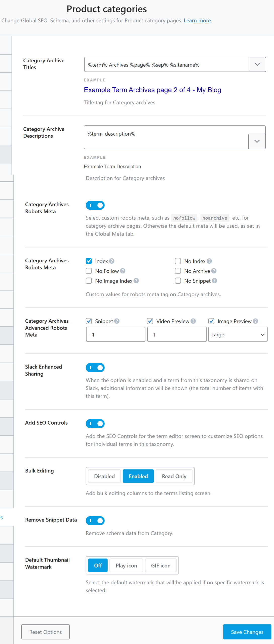Open help tooltip next to Video Preview
The height and width of the screenshot is (644, 274).
[x=193, y=321]
